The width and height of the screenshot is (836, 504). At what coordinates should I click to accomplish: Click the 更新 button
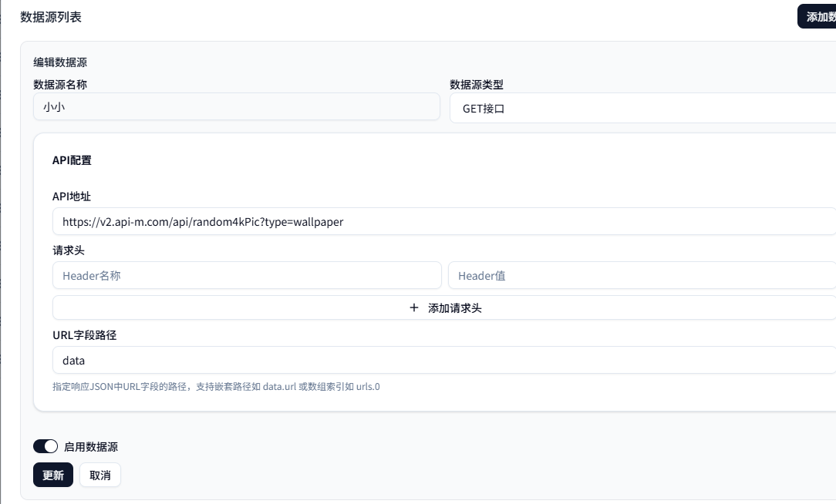click(x=52, y=475)
